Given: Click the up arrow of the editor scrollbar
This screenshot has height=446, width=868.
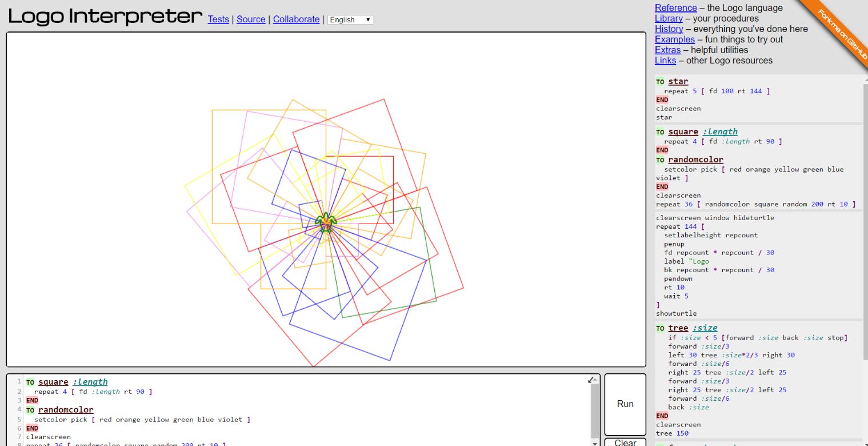Looking at the screenshot, I should pos(595,380).
